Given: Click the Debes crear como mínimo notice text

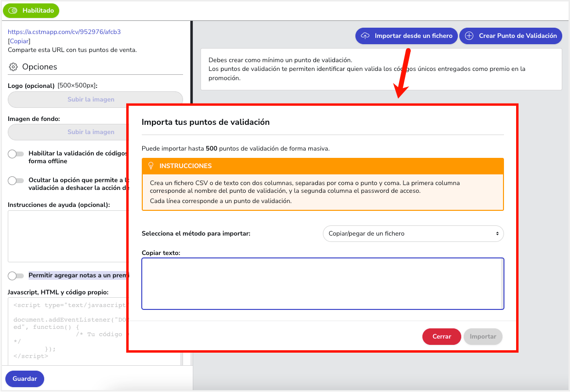Looking at the screenshot, I should [280, 60].
